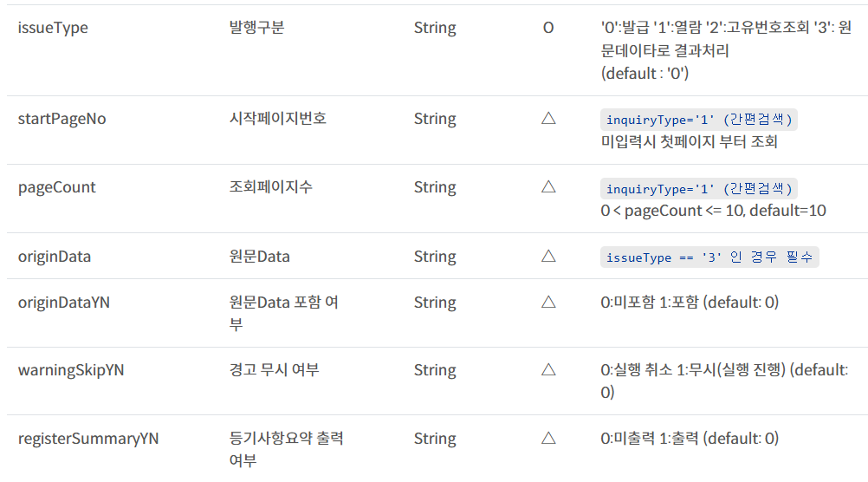This screenshot has height=482, width=868.
Task: Select the inquiryType code snippet beside startPageNo
Action: point(699,120)
